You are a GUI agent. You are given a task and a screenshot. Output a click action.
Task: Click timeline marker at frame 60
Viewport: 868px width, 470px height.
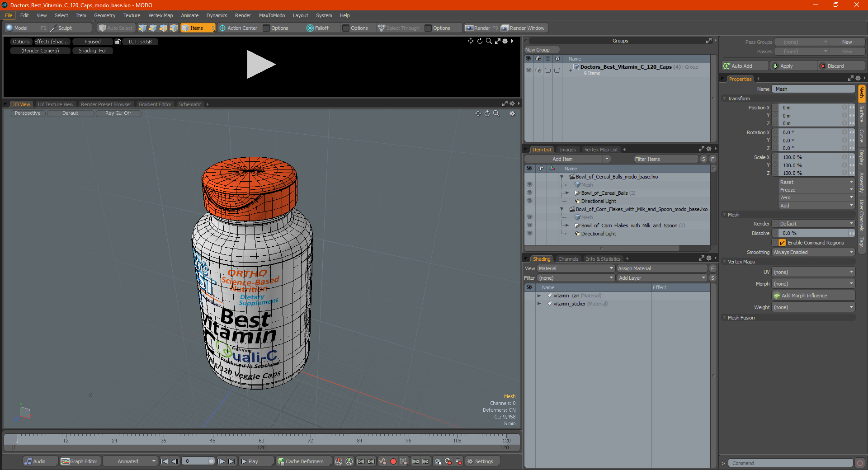point(261,440)
